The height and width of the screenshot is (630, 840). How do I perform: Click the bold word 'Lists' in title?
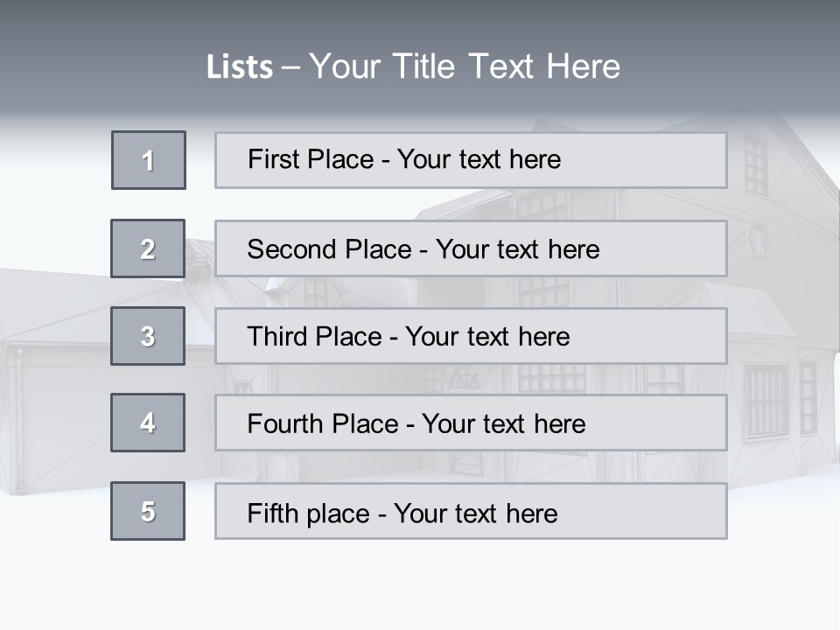pyautogui.click(x=239, y=67)
